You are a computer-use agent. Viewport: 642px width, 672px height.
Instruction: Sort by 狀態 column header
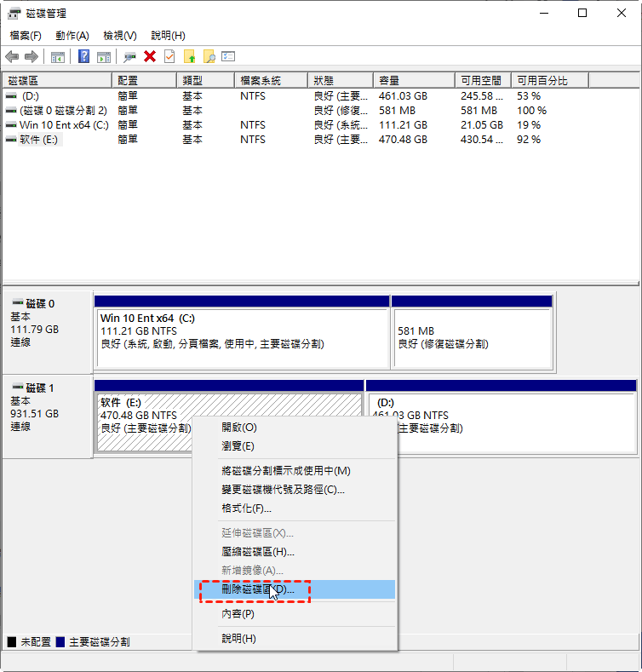341,81
